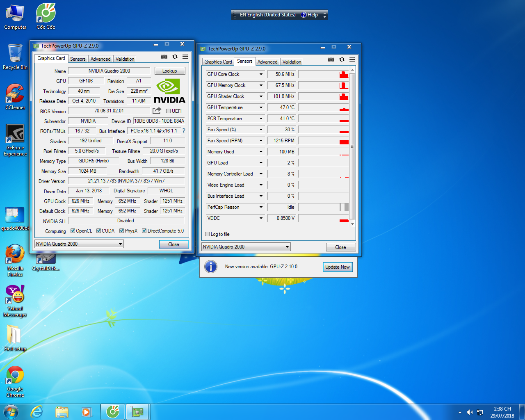This screenshot has height=420, width=525.
Task: Toggle the OpenCL checkbox
Action: click(x=73, y=231)
